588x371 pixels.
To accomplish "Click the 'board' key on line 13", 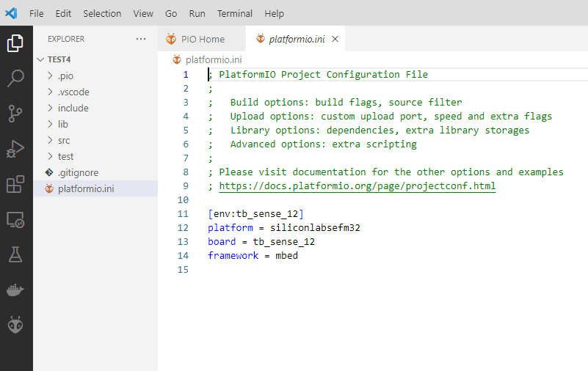I will pos(222,241).
